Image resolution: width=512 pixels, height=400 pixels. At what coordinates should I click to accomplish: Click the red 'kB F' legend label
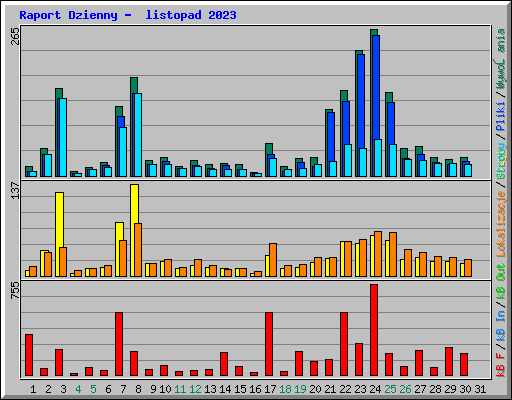click(500, 364)
